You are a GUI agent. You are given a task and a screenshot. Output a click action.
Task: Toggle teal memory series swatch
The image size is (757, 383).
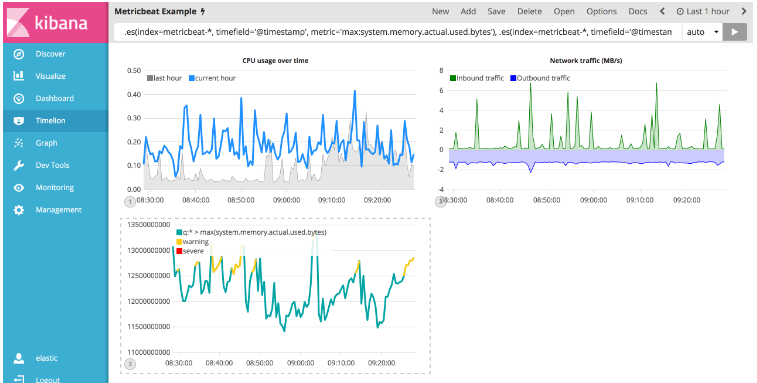179,233
